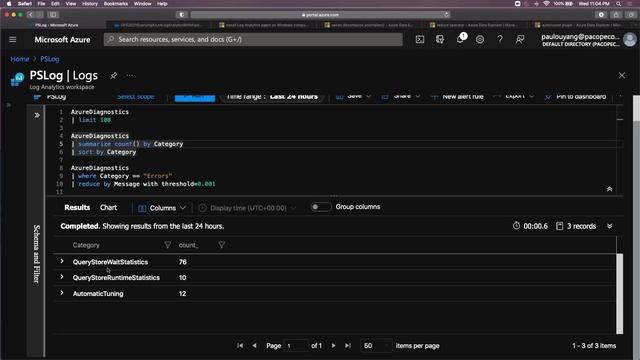Open macOS Spotlight search
This screenshot has height=360, width=640.
click(619, 4)
